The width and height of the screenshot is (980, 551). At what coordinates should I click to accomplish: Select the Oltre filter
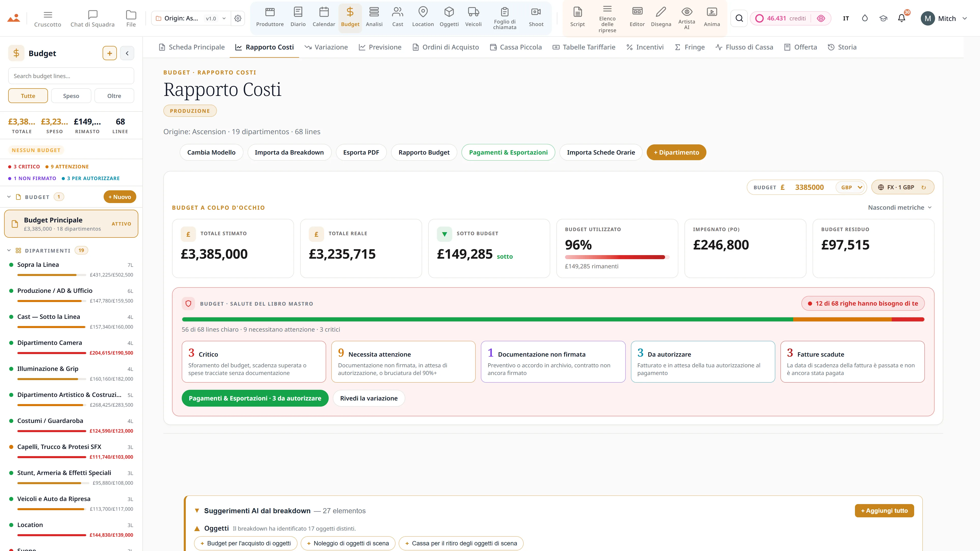point(114,96)
